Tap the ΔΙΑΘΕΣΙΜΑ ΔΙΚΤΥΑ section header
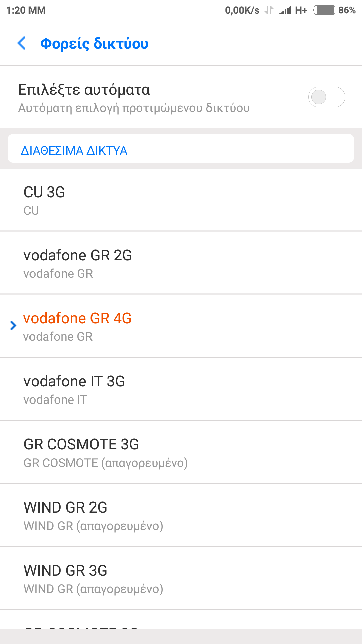 (x=74, y=151)
